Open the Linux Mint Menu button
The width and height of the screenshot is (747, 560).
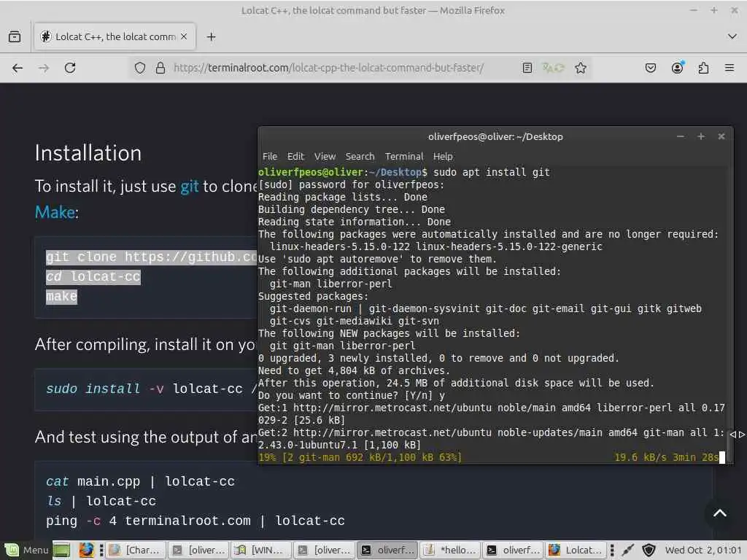click(x=26, y=550)
